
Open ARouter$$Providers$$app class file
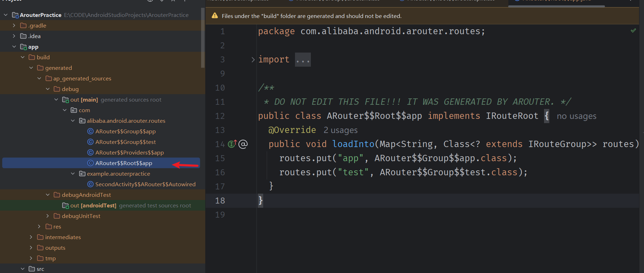pyautogui.click(x=129, y=152)
